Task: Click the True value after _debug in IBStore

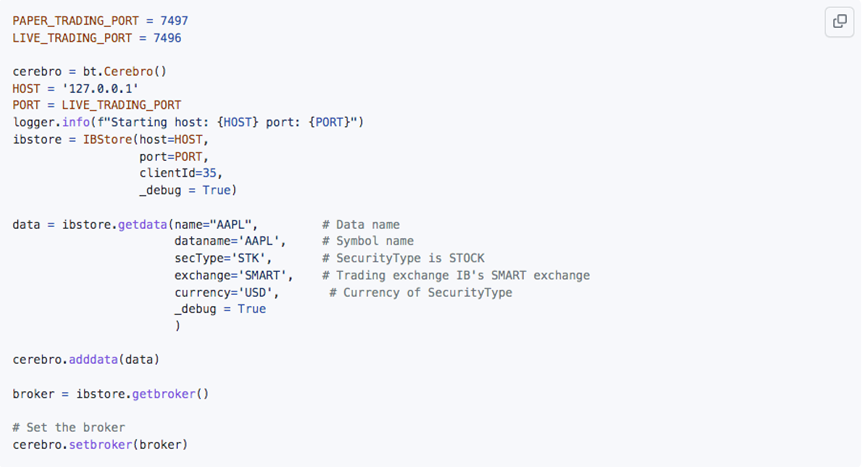Action: (216, 190)
